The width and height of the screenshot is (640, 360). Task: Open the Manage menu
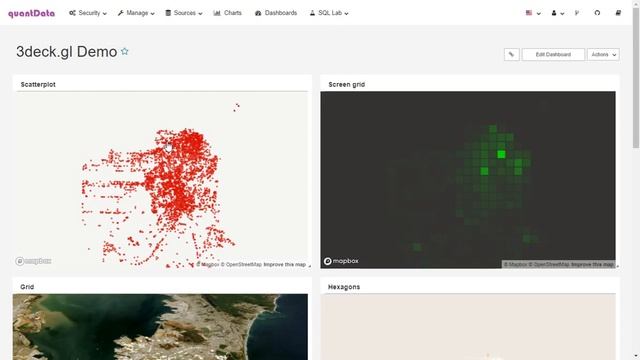[x=136, y=13]
